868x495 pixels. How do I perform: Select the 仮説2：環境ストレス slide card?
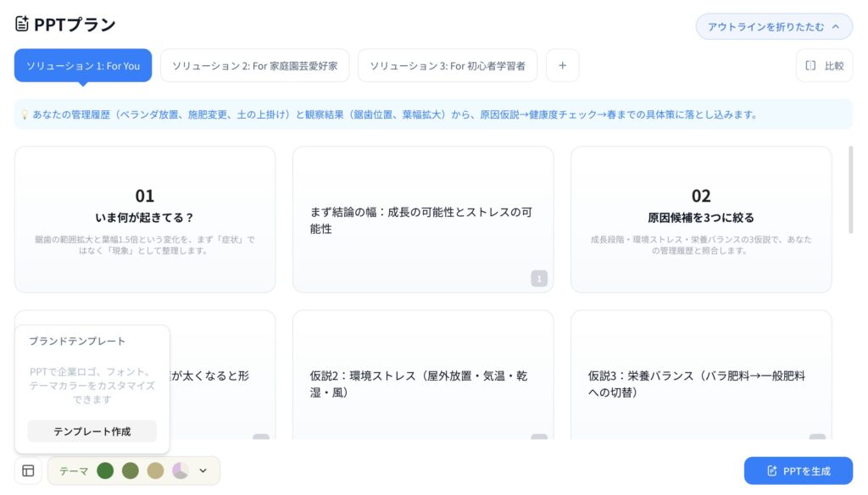(423, 384)
